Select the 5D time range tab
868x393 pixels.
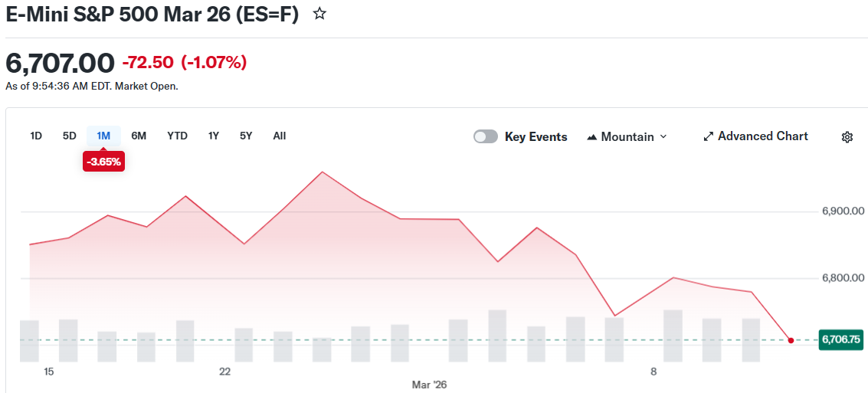(70, 136)
